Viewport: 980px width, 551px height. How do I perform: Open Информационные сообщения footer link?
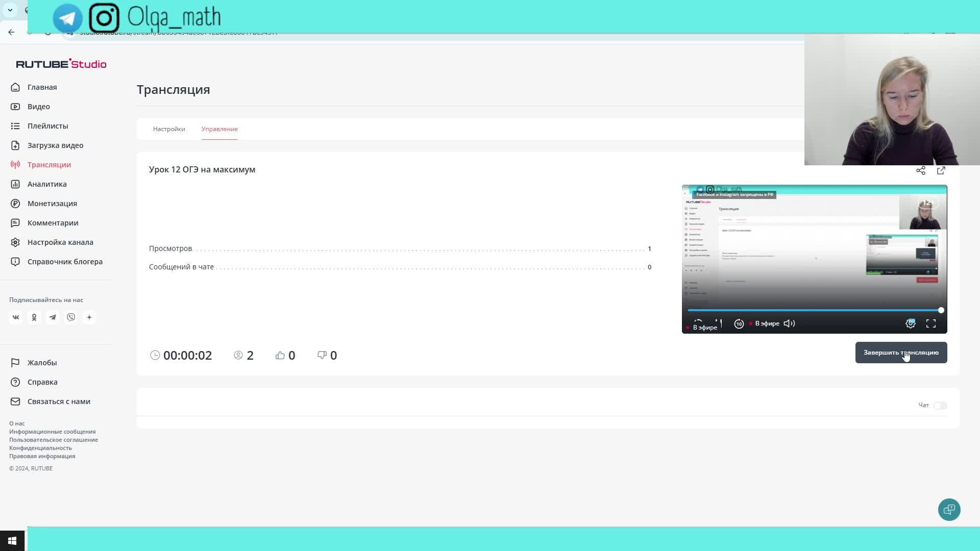(x=53, y=432)
